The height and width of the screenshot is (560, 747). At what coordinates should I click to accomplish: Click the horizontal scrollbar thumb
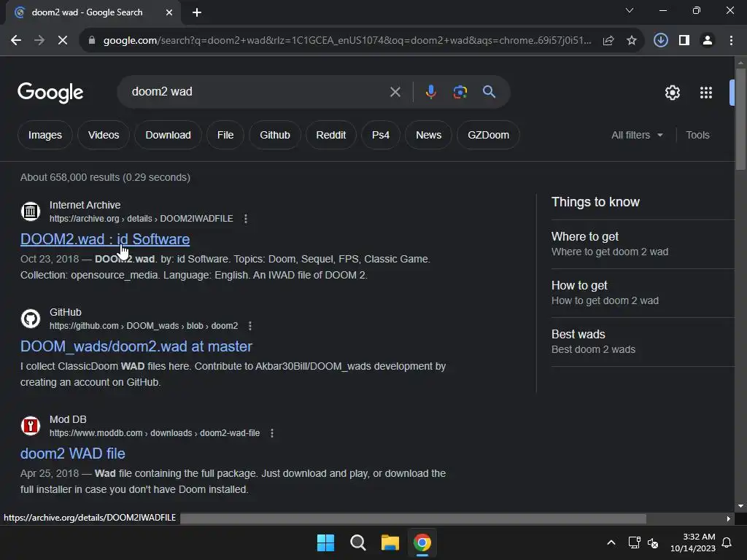point(413,518)
